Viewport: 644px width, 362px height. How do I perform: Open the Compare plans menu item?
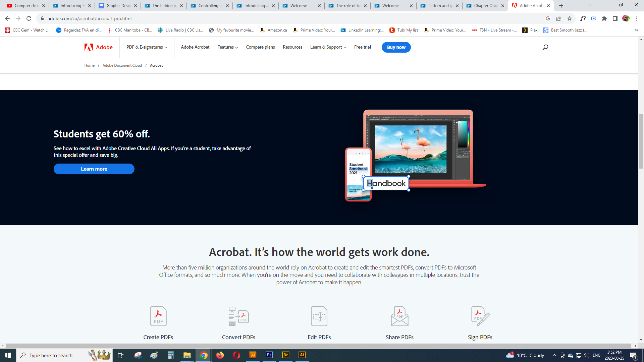point(260,47)
